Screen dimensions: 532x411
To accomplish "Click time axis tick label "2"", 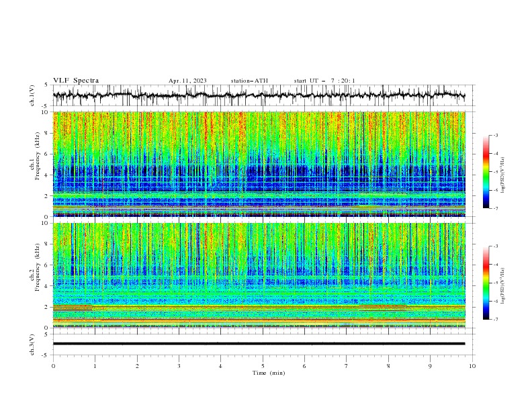I will tap(137, 366).
